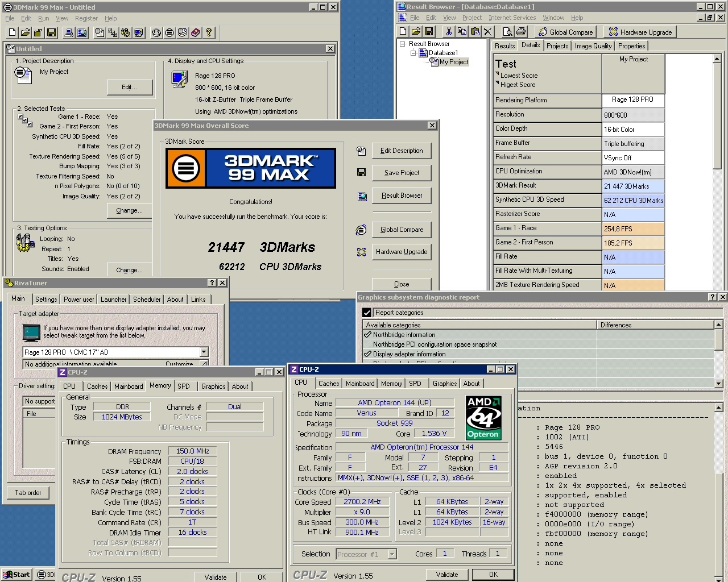Open the Power user tab in RivaTuner

[x=79, y=300]
